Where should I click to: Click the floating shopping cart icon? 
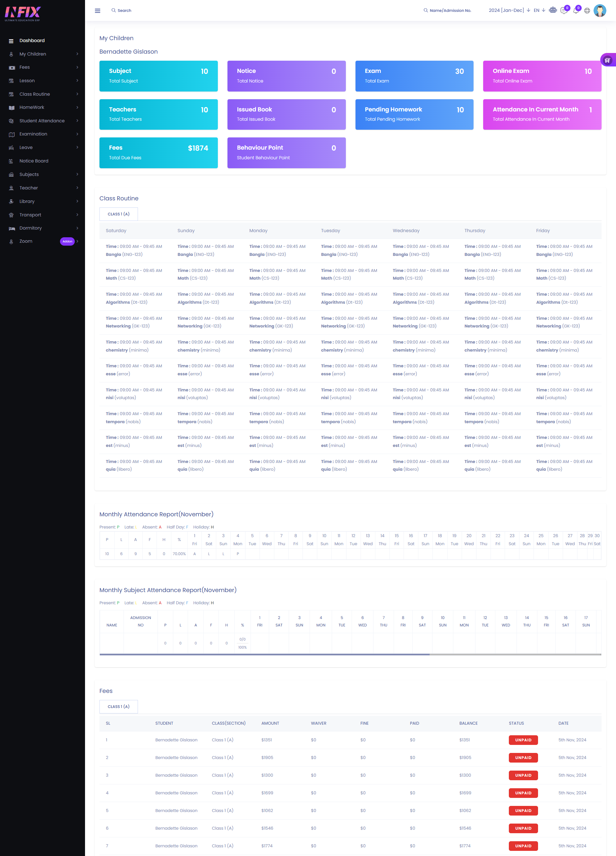click(x=607, y=60)
